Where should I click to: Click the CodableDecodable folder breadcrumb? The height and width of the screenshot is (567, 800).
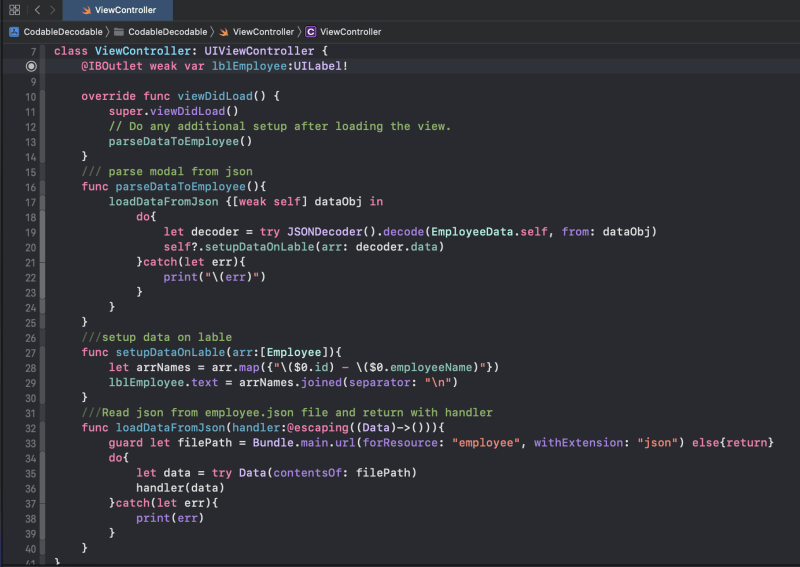coord(167,32)
